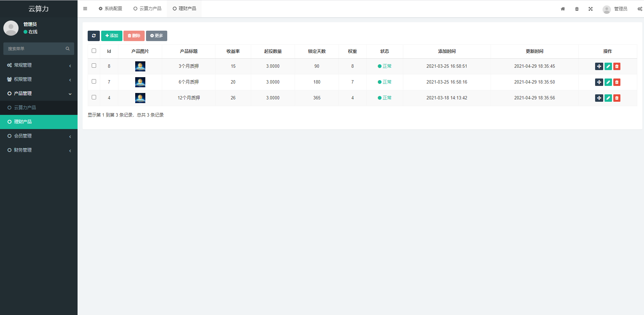Screen dimensions: 644x315
Task: Click the 更多 button above the table
Action: click(156, 36)
